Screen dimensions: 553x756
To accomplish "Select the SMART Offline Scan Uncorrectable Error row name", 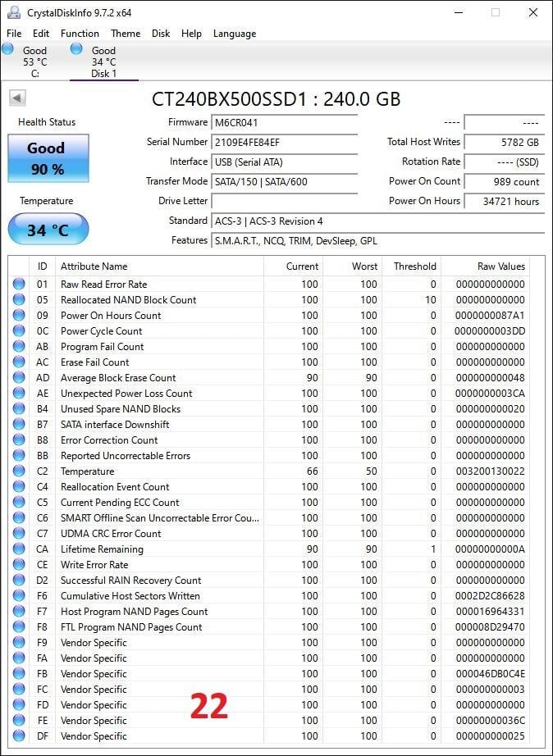I will point(160,518).
